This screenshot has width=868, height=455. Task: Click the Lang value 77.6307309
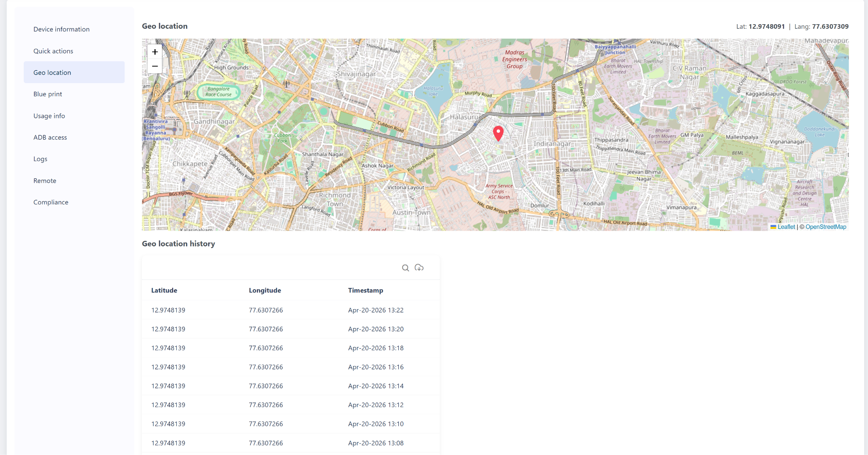pyautogui.click(x=830, y=26)
